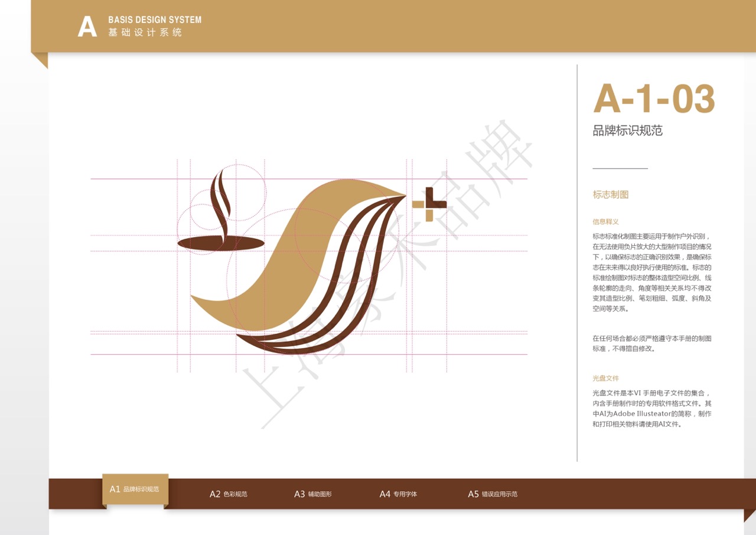This screenshot has width=756, height=535.
Task: Click the 标志制图 section heading
Action: click(610, 194)
